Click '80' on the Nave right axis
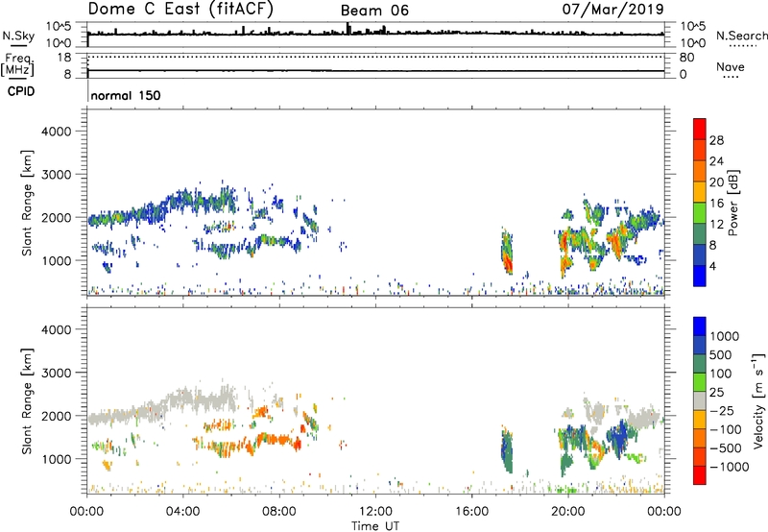 (686, 58)
